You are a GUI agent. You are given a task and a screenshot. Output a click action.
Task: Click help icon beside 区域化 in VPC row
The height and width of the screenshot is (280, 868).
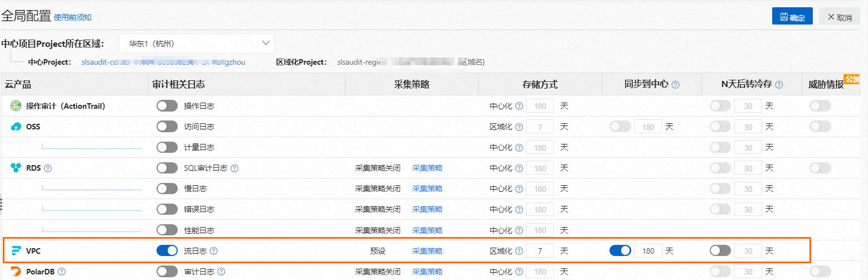point(519,251)
